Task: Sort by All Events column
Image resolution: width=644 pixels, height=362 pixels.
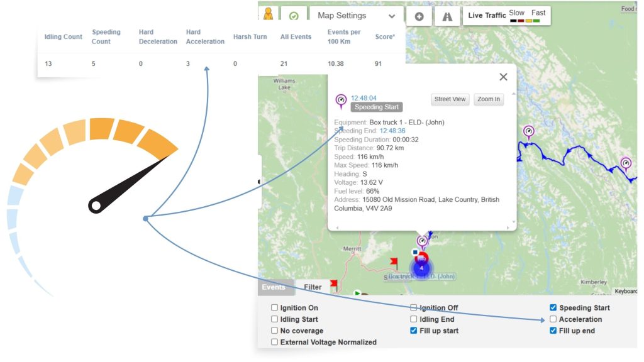Action: [x=296, y=37]
